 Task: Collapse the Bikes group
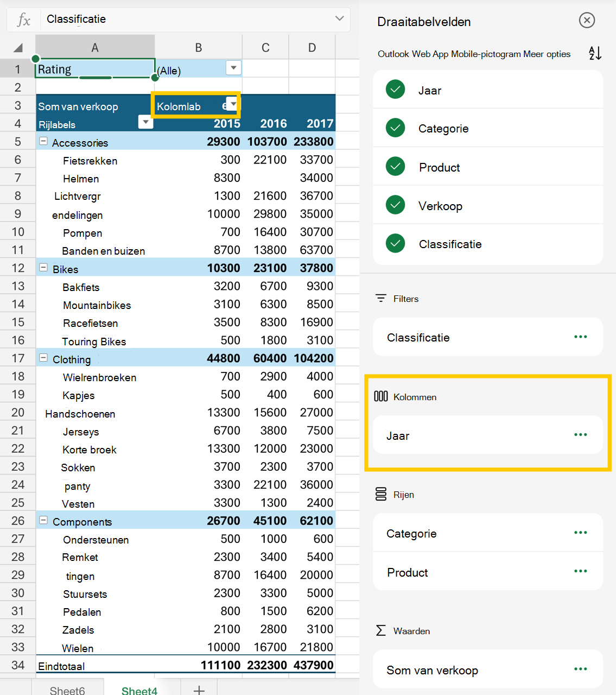point(43,268)
